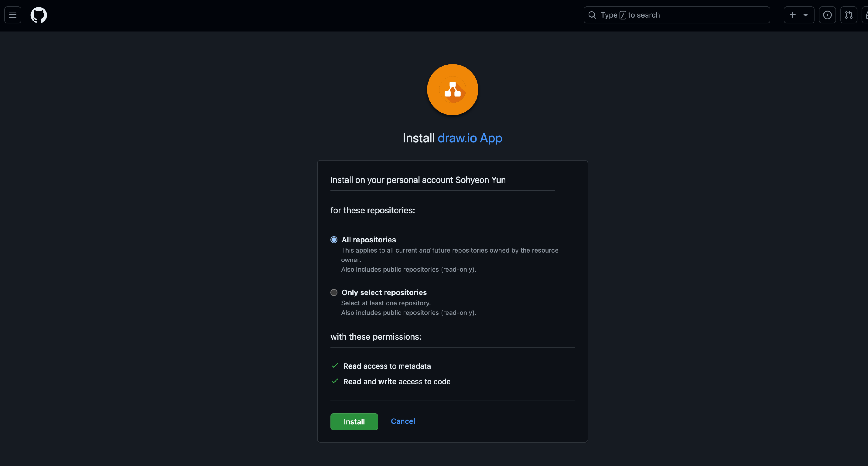Click the 'All repositories' label text
The width and height of the screenshot is (868, 466).
[x=369, y=240]
